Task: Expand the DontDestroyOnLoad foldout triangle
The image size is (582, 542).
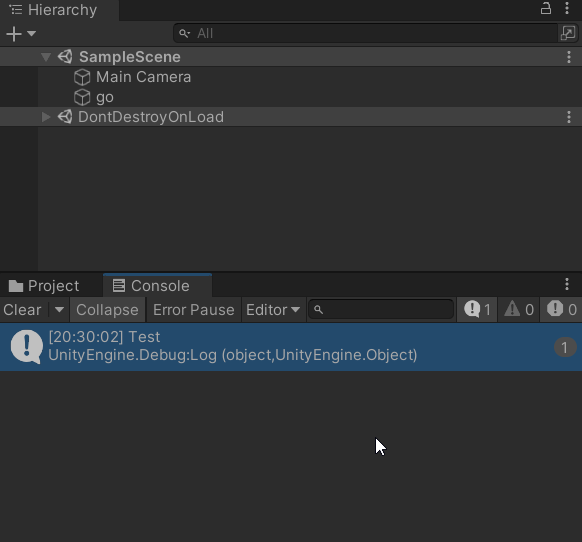Action: pos(46,117)
